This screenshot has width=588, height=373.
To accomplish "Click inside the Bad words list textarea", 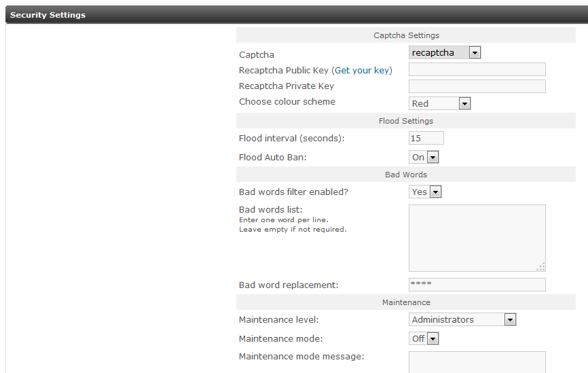I will (x=477, y=238).
